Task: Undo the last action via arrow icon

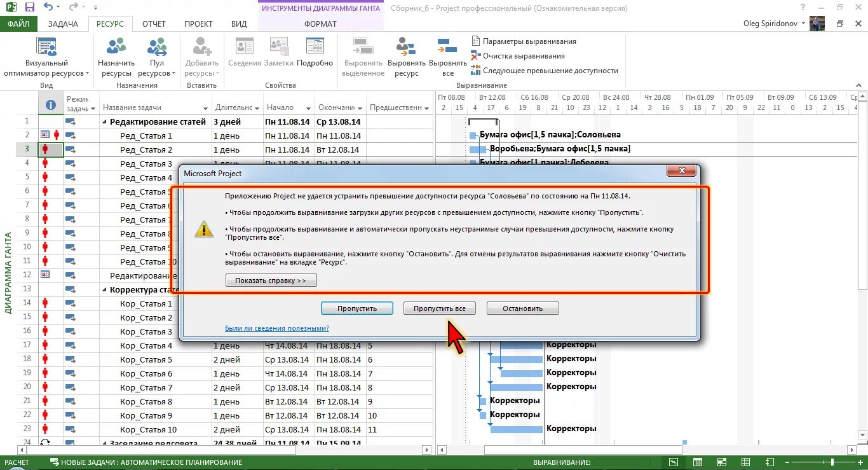Action: pos(50,7)
